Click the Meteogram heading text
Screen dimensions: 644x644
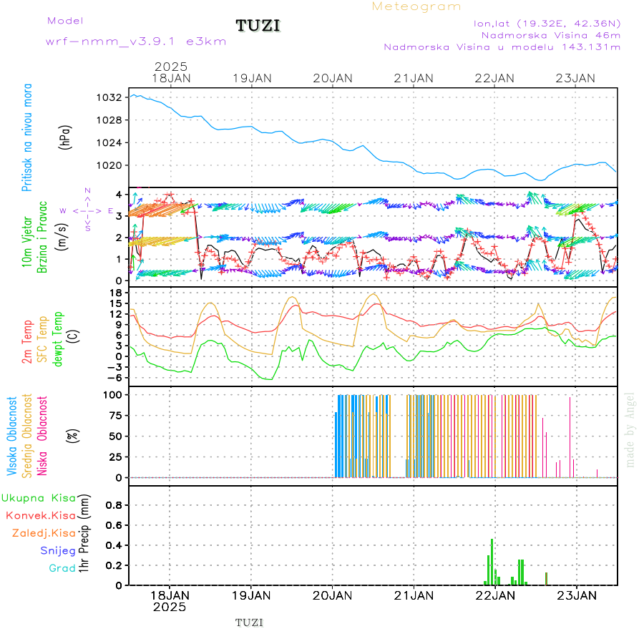416,6
